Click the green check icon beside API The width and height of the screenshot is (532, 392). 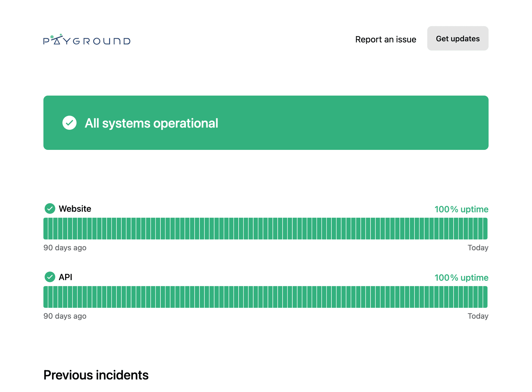pos(50,277)
